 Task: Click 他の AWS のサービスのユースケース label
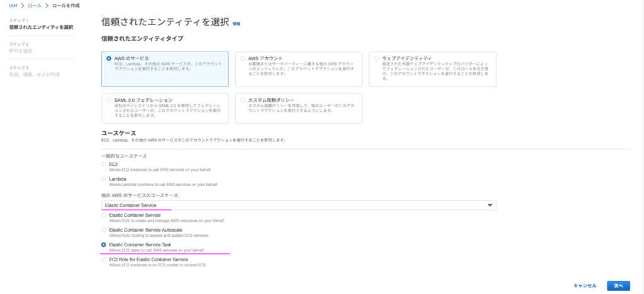point(141,195)
